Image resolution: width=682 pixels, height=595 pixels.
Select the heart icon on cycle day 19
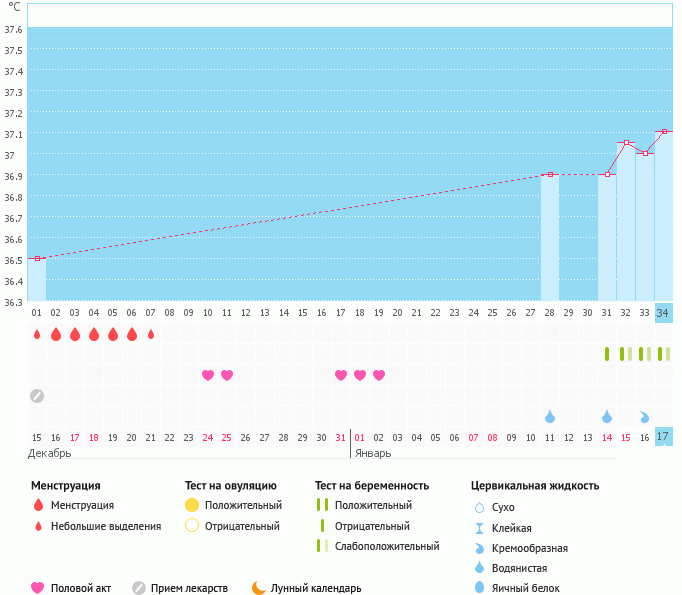pos(379,375)
